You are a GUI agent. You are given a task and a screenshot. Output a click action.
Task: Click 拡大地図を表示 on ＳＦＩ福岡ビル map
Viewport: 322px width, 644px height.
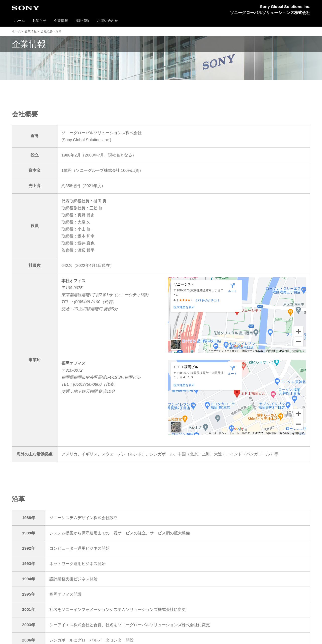(x=184, y=385)
